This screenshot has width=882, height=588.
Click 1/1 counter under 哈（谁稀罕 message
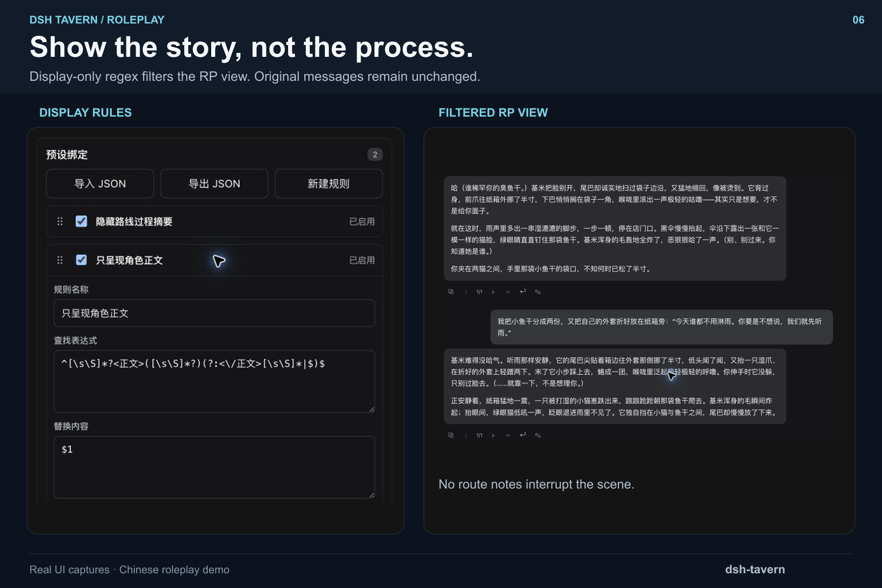tap(479, 292)
